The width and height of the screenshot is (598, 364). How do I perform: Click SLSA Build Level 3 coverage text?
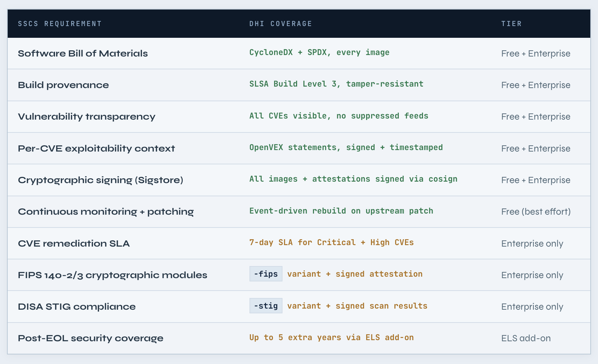pyautogui.click(x=336, y=84)
